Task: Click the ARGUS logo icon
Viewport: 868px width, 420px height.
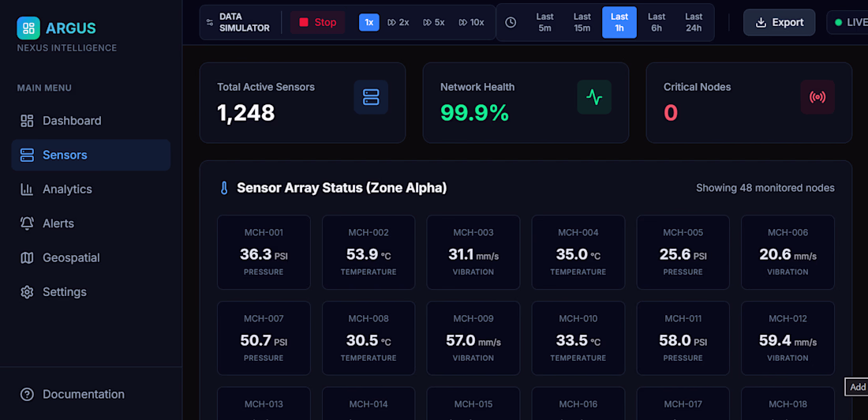Action: point(28,28)
